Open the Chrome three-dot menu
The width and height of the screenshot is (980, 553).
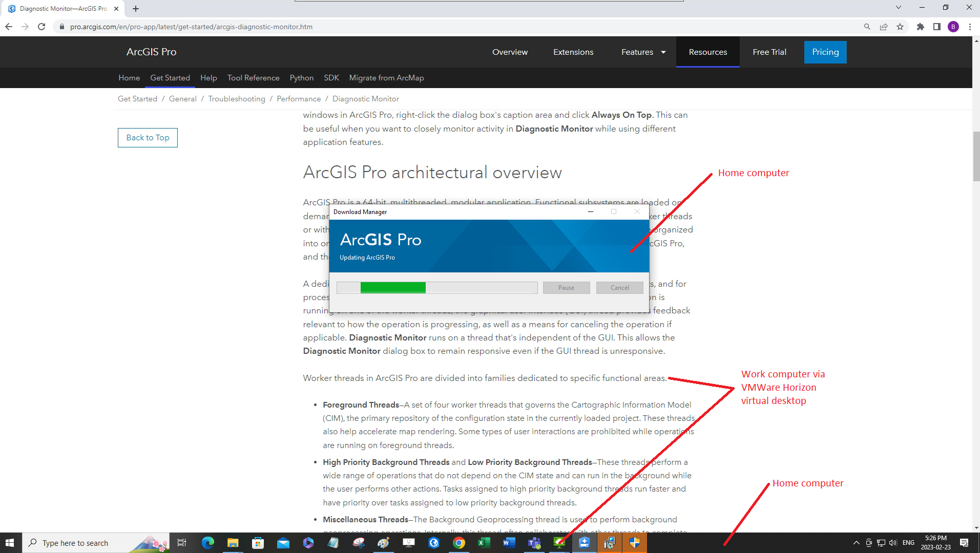click(x=970, y=27)
